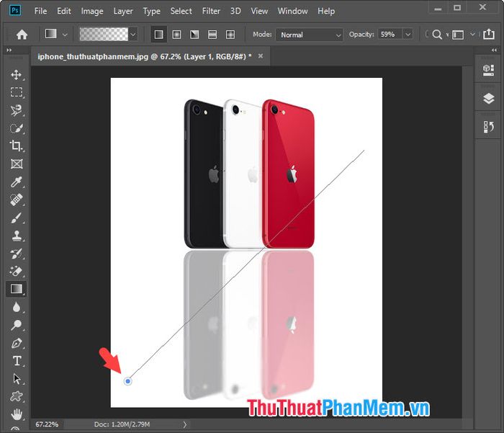
Task: Select the Spot Healing Brush tool
Action: point(16,200)
